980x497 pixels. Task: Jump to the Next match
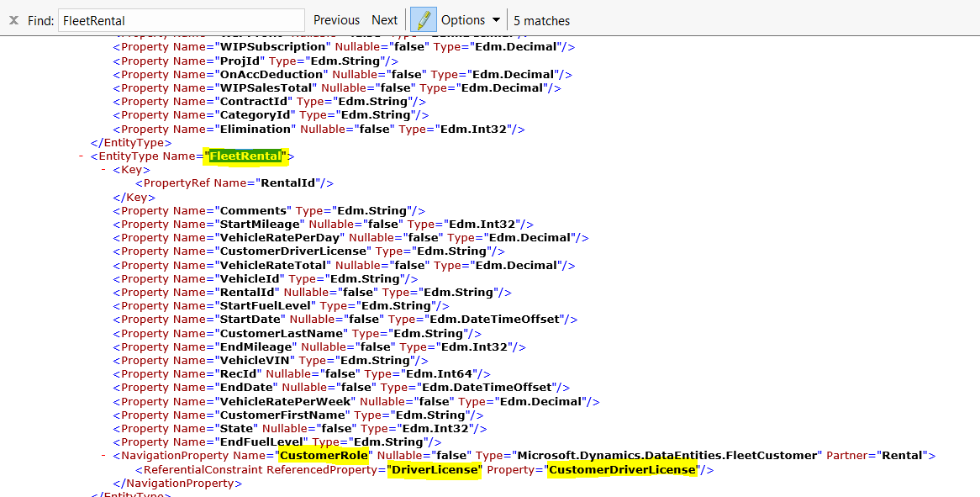pos(384,20)
